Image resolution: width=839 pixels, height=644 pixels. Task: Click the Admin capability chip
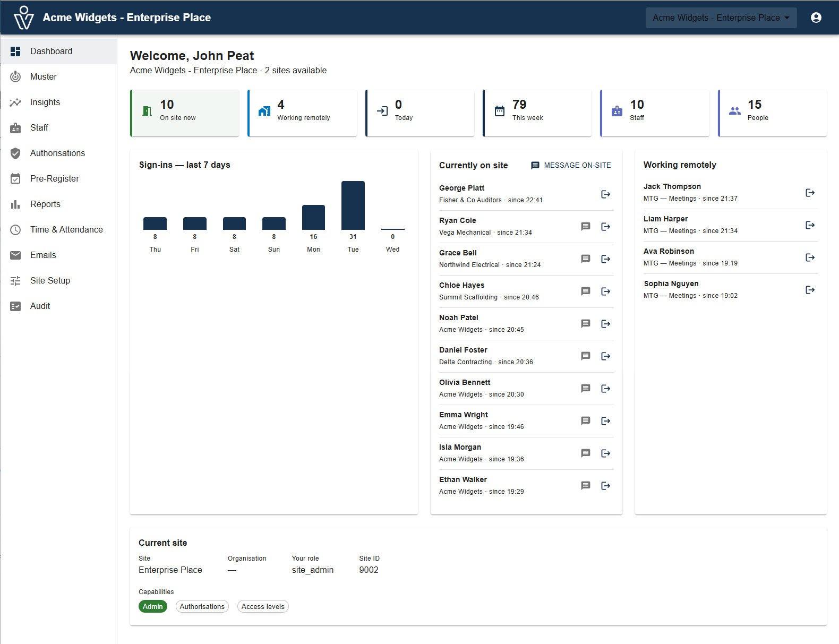pyautogui.click(x=153, y=606)
